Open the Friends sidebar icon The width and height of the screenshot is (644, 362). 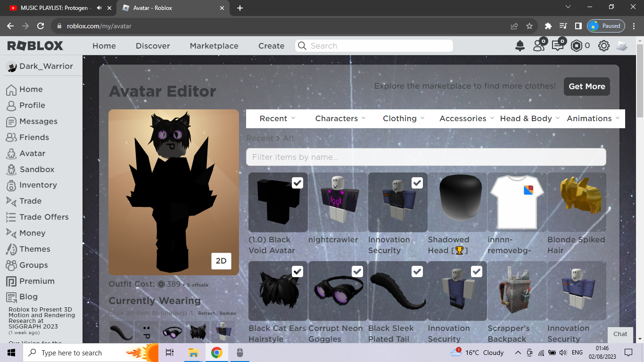(x=11, y=138)
